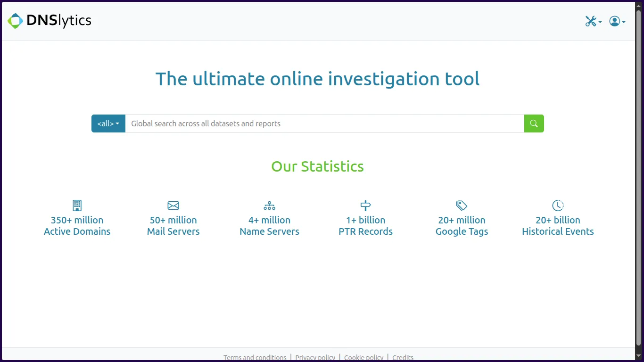
Task: Expand the <all> search scope dropdown
Action: click(x=108, y=123)
